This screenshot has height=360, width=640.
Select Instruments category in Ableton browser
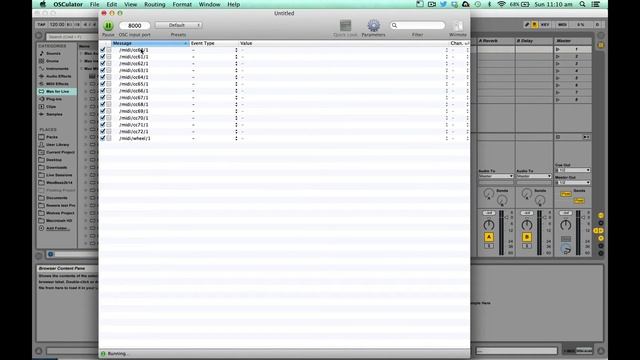tap(57, 69)
